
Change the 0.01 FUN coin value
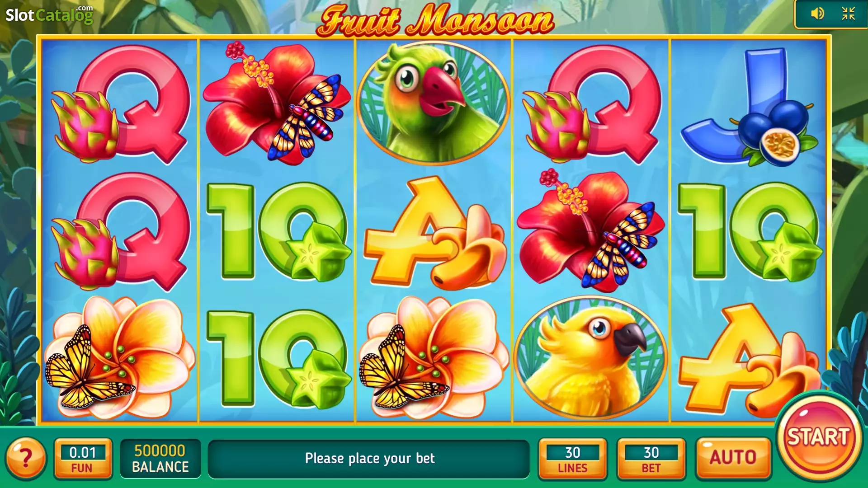[83, 459]
